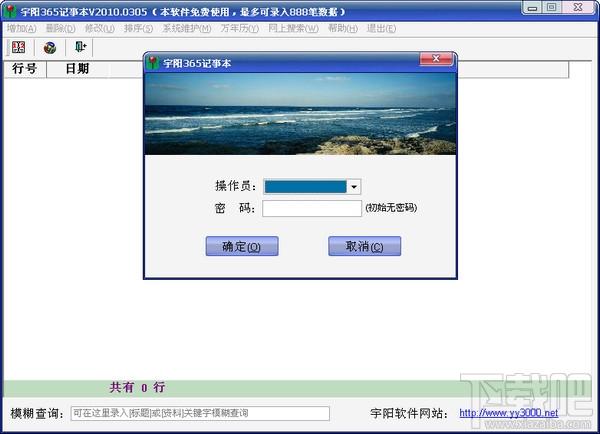
Task: Close the main notebook window
Action: [578, 8]
